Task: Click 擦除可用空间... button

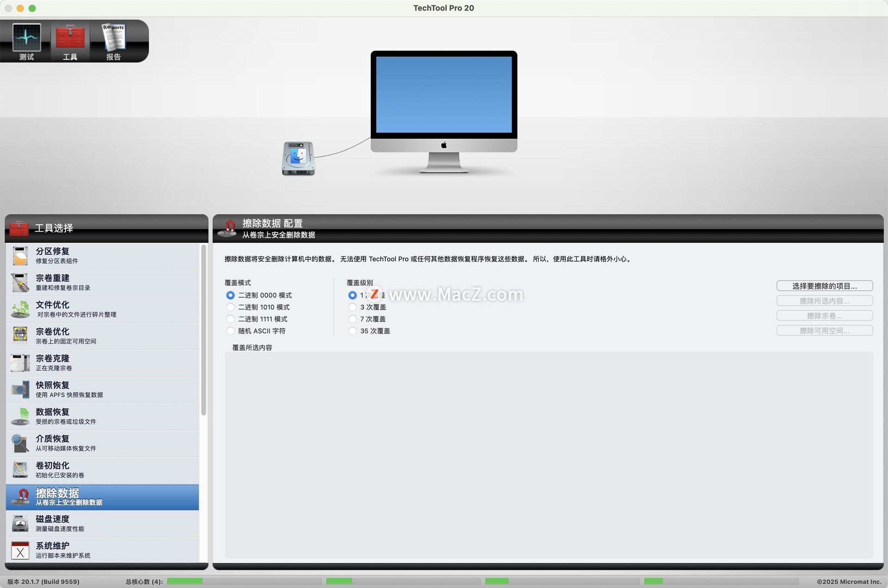Action: (x=825, y=331)
